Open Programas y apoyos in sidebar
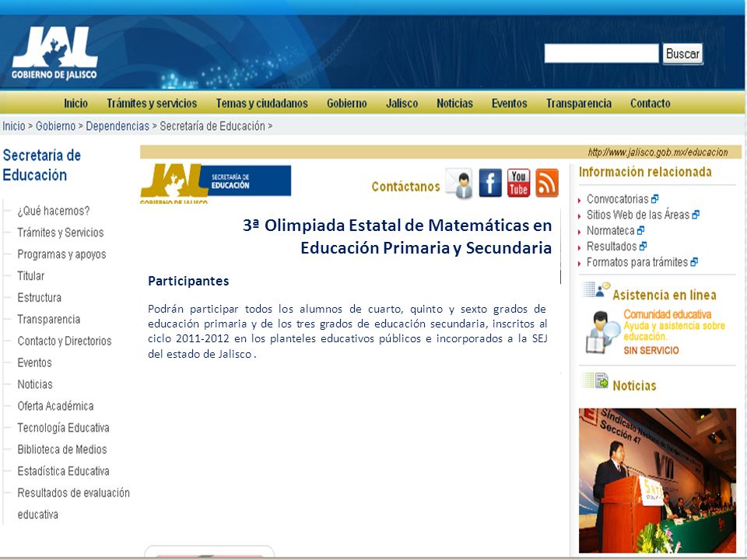This screenshot has width=747, height=560. click(x=62, y=254)
